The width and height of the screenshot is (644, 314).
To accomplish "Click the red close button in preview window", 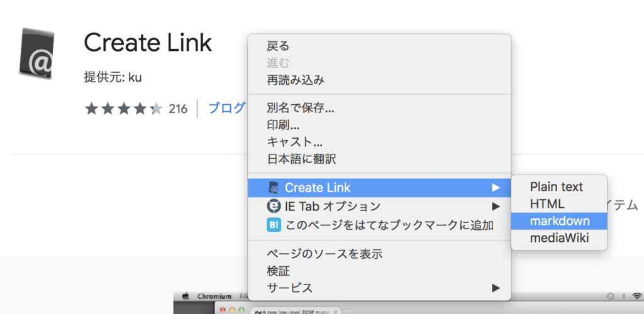I will coord(224,310).
